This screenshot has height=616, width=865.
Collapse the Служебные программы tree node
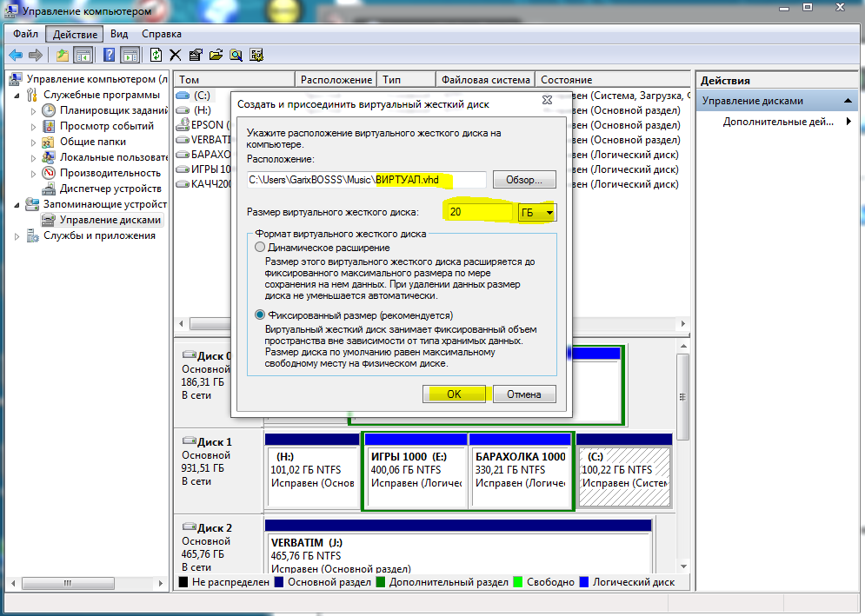coord(17,96)
